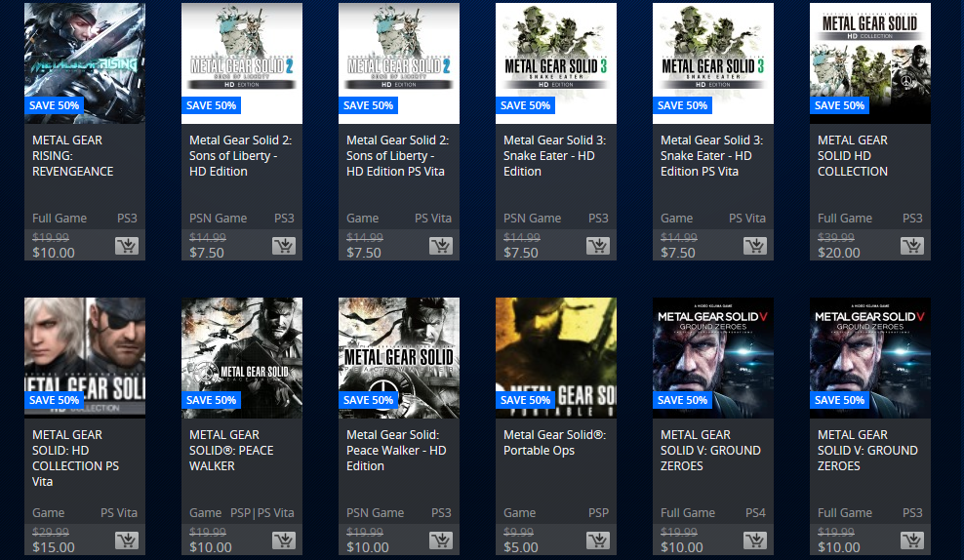The height and width of the screenshot is (560, 964).
Task: Open MGS3 Snake Eater PS Vita cover image
Action: pos(713,62)
